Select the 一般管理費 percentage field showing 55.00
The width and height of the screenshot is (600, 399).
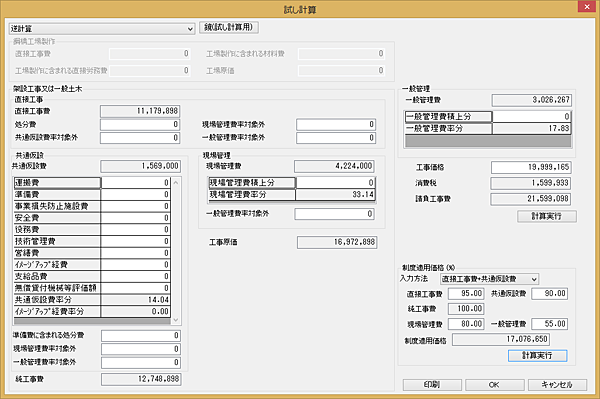point(549,324)
